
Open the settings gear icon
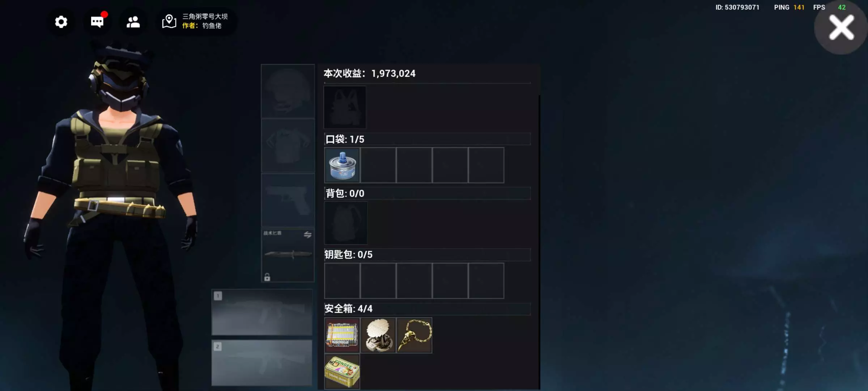click(x=61, y=22)
